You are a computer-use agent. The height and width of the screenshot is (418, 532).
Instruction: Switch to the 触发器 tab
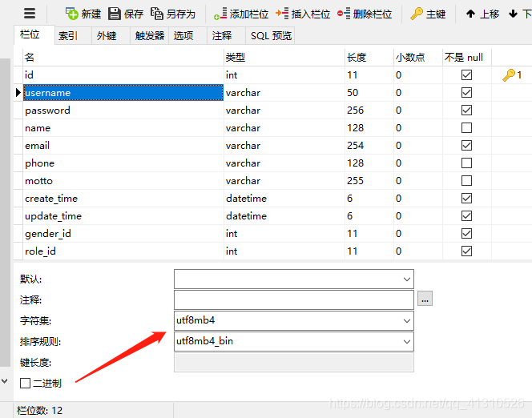150,35
